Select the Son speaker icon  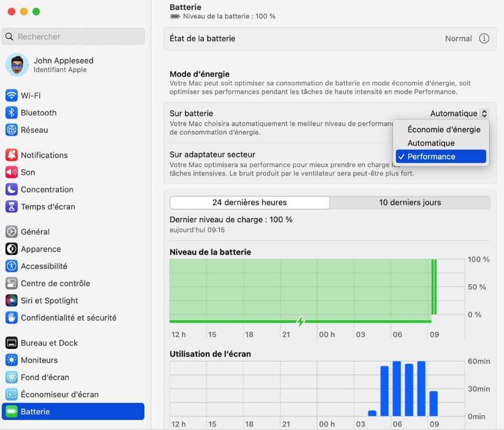(12, 172)
